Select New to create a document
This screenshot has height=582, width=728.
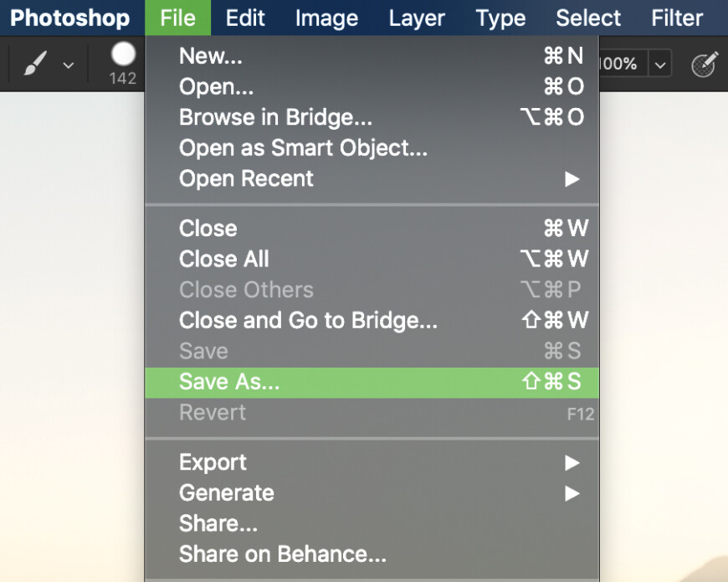click(210, 56)
